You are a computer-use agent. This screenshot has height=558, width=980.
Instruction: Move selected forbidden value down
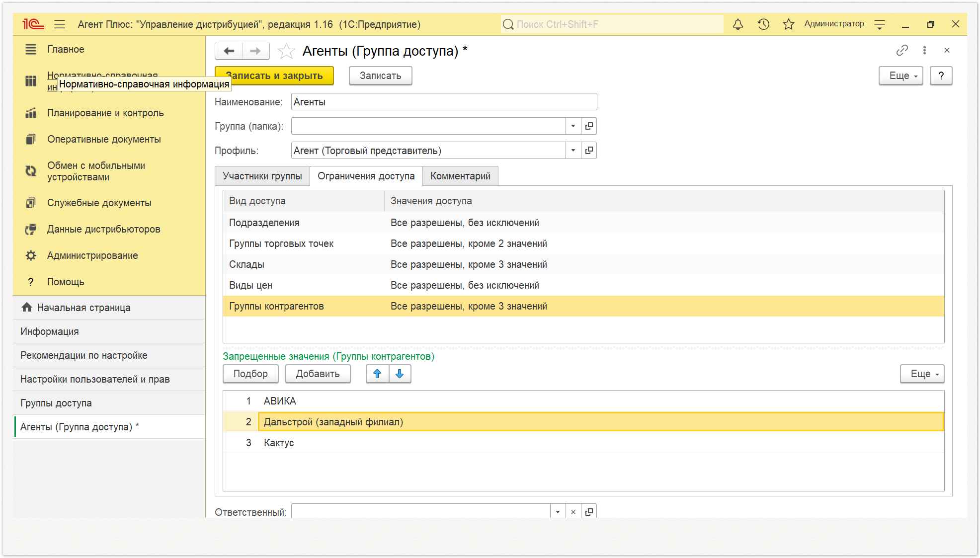[400, 374]
